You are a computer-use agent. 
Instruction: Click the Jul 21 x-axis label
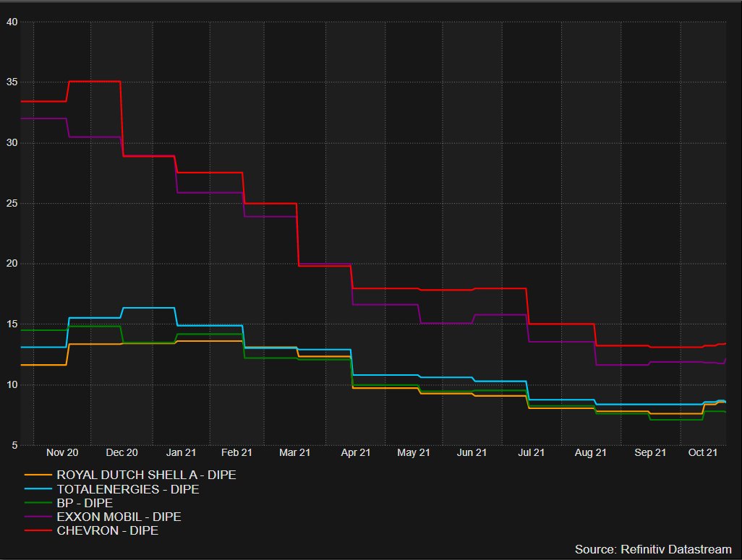(531, 452)
